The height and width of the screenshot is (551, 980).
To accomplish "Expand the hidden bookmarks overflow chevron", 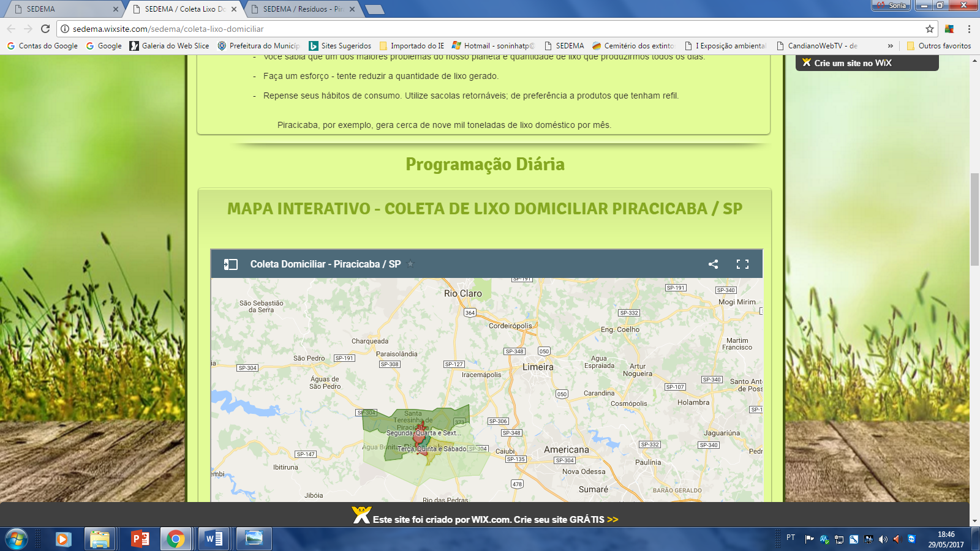I will [x=890, y=46].
